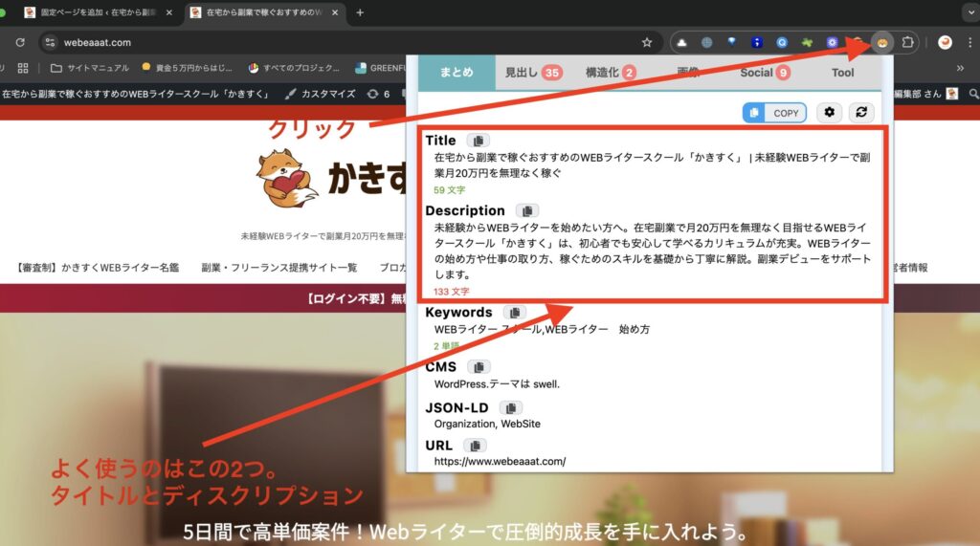Click the fox SEO extension icon in toolbar

881,42
